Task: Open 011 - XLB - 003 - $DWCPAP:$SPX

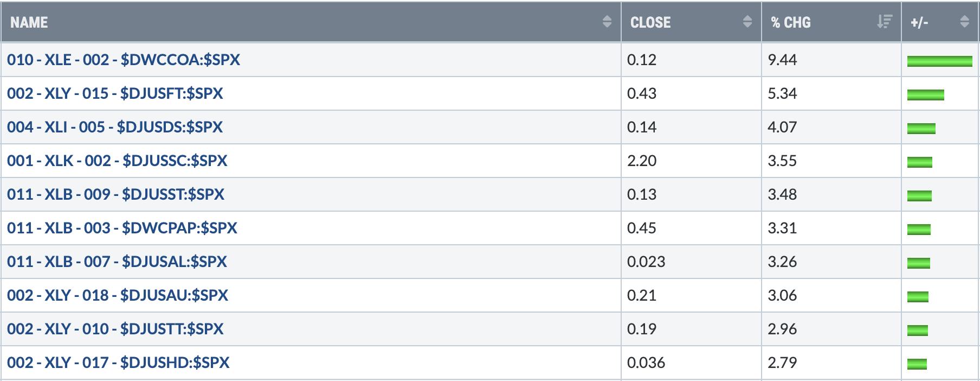Action: 122,228
